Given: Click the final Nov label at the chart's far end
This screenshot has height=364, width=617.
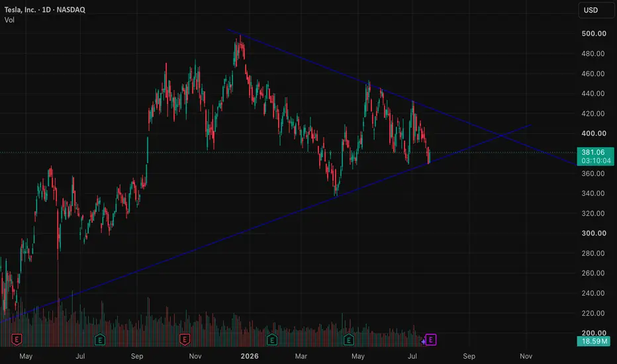Looking at the screenshot, I should pyautogui.click(x=526, y=356).
